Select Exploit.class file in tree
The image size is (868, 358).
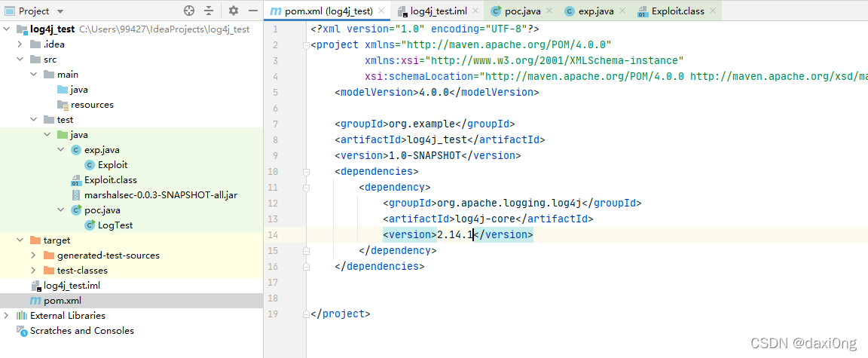(x=111, y=180)
